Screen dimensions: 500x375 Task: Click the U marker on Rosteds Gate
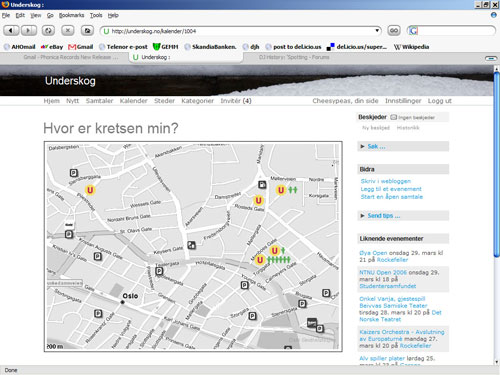(258, 200)
